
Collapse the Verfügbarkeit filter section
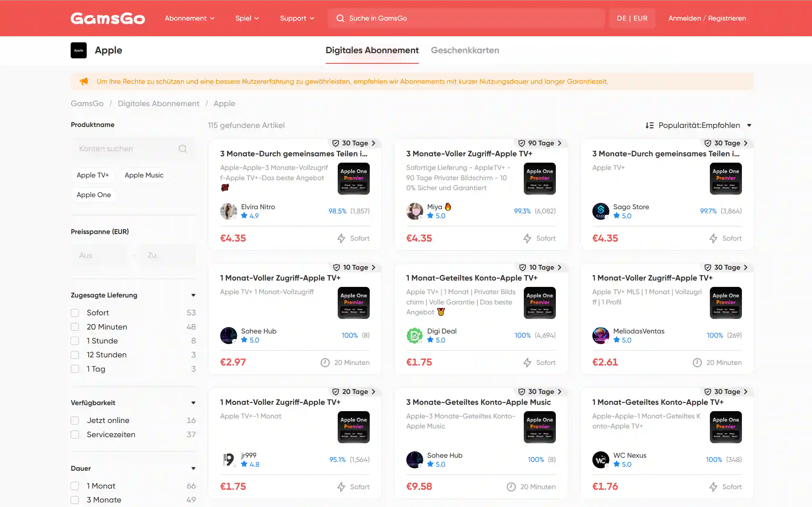193,403
